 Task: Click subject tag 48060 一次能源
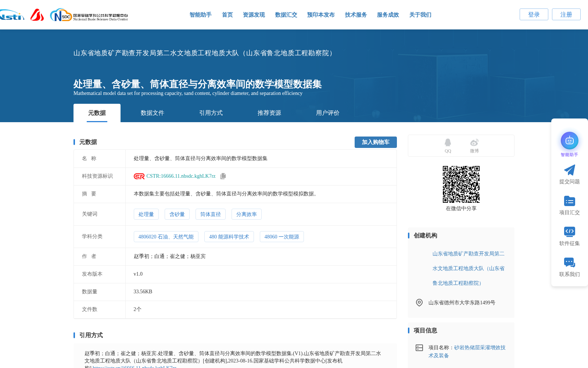(x=282, y=237)
